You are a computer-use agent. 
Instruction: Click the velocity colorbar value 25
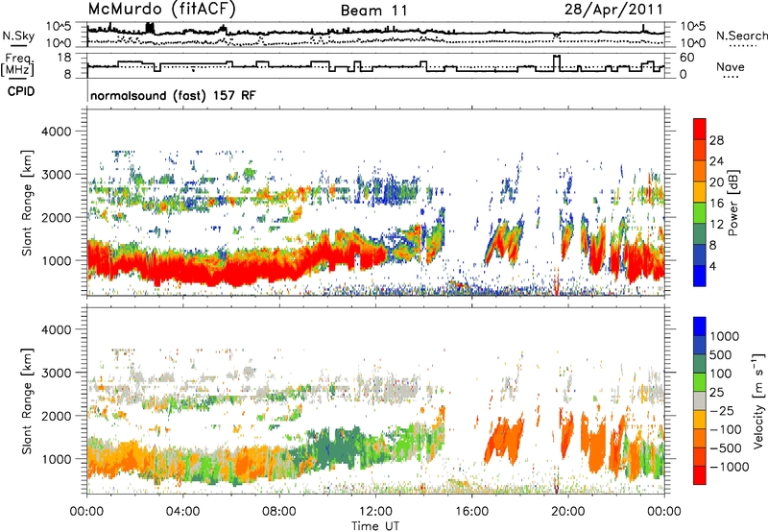(x=716, y=393)
